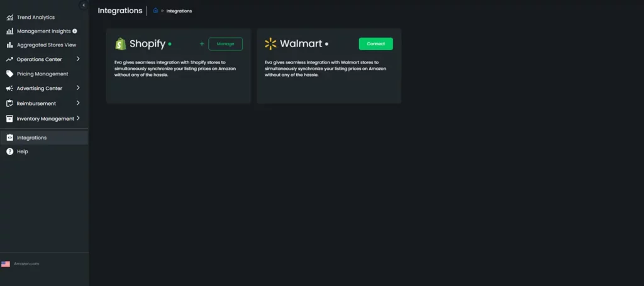
Task: Click the Help question mark icon
Action: pos(10,151)
